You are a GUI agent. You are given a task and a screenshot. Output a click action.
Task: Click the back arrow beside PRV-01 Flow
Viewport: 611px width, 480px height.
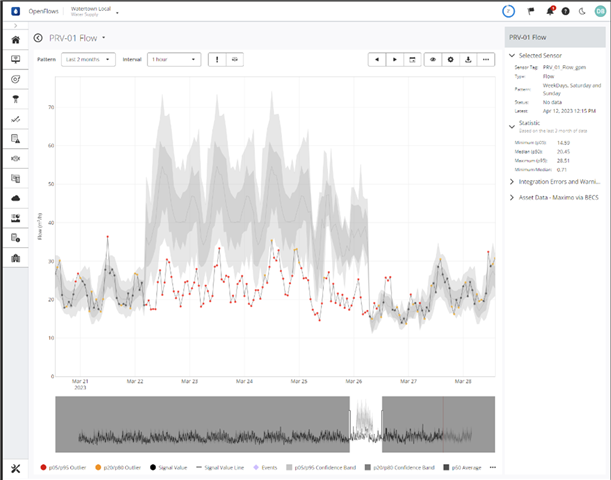click(x=38, y=38)
